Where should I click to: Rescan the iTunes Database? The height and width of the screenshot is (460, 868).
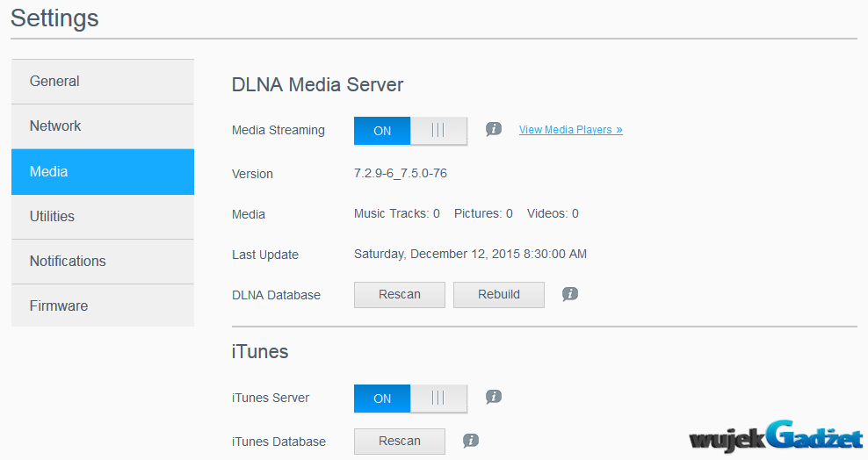click(x=399, y=442)
